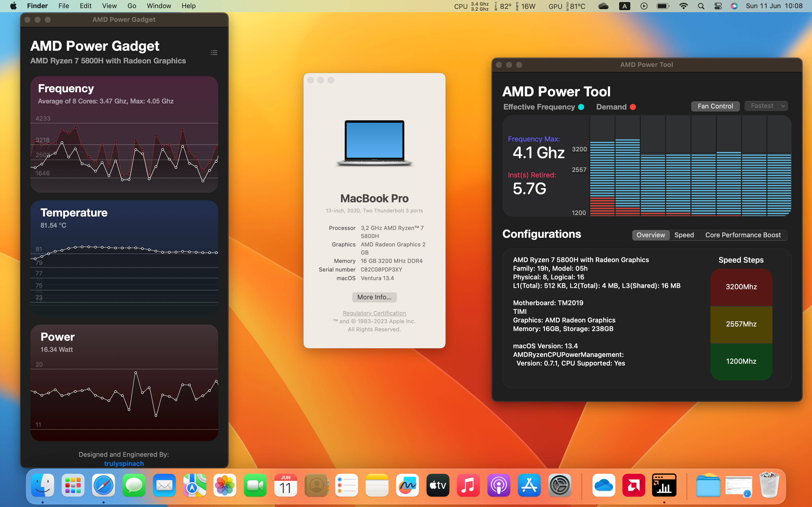Open System Settings gear in the Dock
The image size is (812, 507).
point(560,485)
